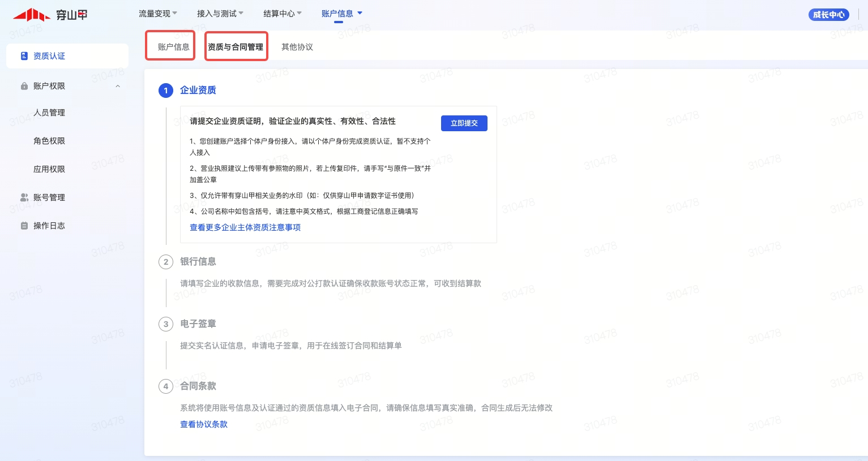Open the 账户信息 top navigation dropdown

341,14
